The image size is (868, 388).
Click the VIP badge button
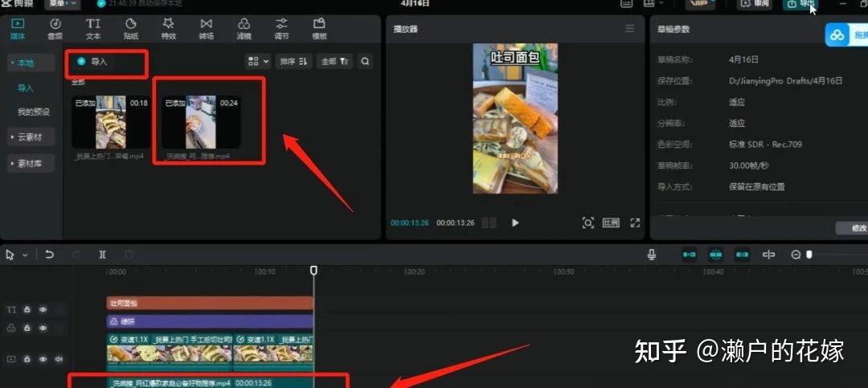tap(700, 4)
